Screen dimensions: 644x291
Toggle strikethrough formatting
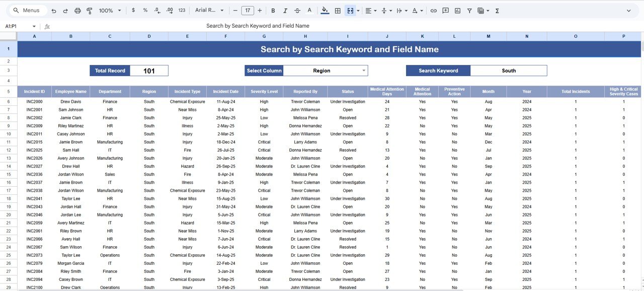(x=297, y=10)
